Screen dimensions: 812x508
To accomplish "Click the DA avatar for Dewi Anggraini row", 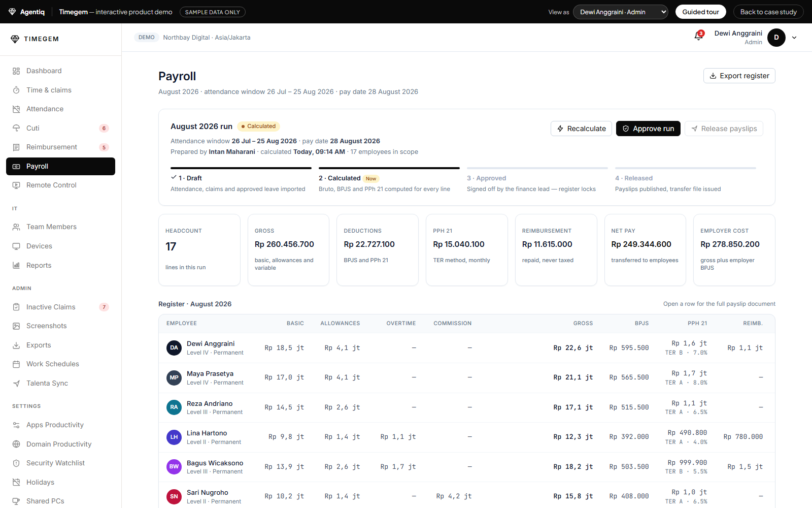I will [174, 348].
